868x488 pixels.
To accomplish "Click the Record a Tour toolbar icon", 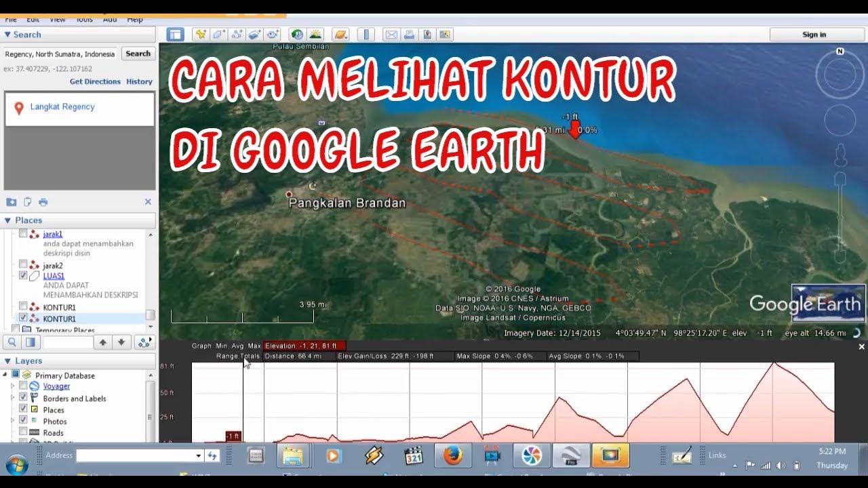I will coord(273,35).
